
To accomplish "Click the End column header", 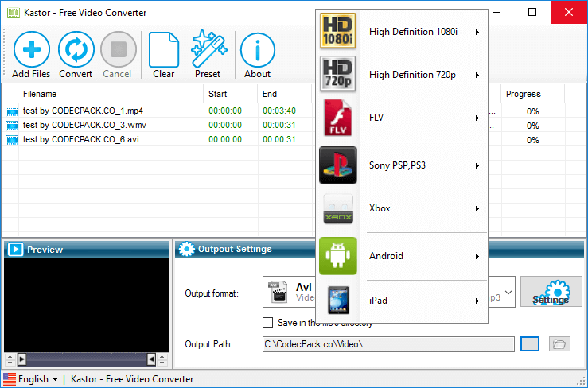I will click(285, 94).
